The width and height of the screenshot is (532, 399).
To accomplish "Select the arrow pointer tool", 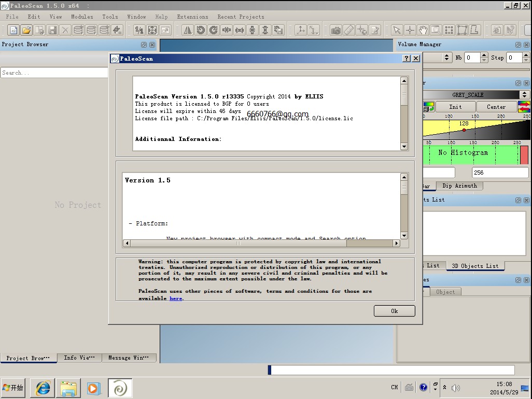I will 397,30.
